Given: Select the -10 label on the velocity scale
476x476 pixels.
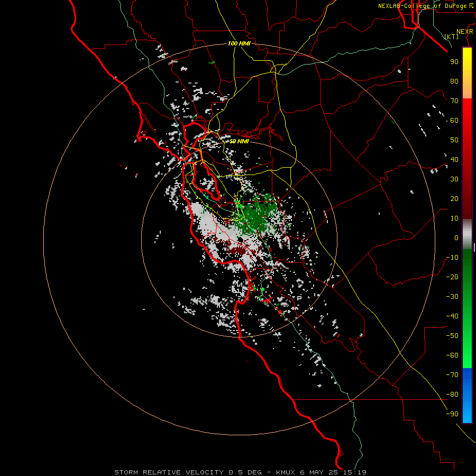Looking at the screenshot, I should point(452,258).
